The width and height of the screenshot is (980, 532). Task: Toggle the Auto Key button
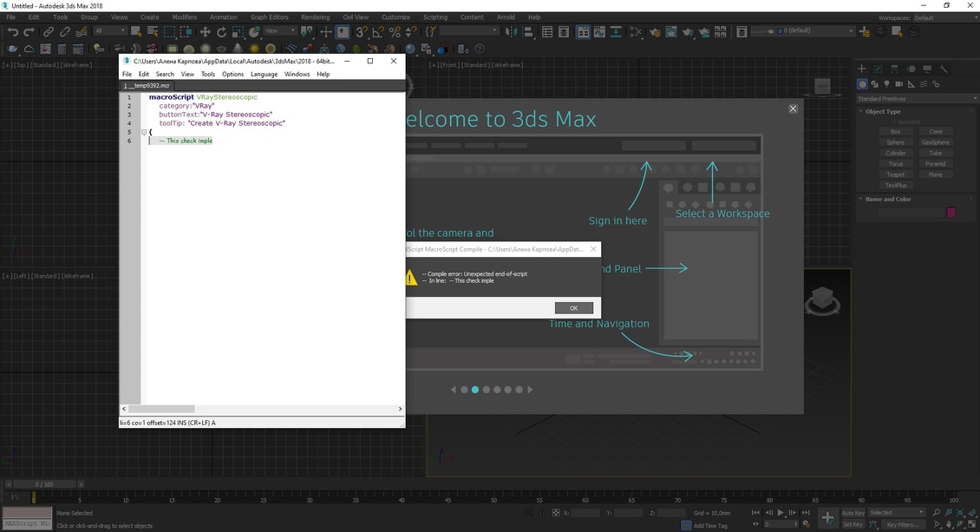point(853,513)
